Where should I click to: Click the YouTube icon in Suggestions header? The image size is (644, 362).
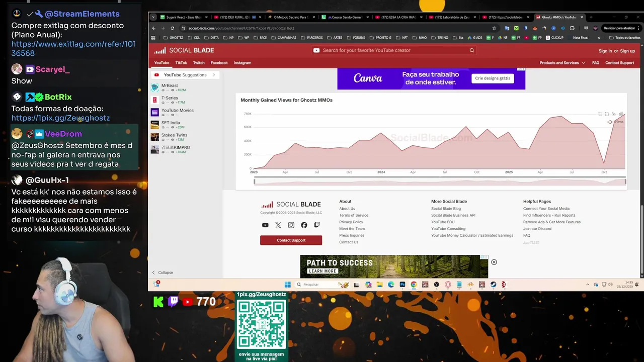156,75
